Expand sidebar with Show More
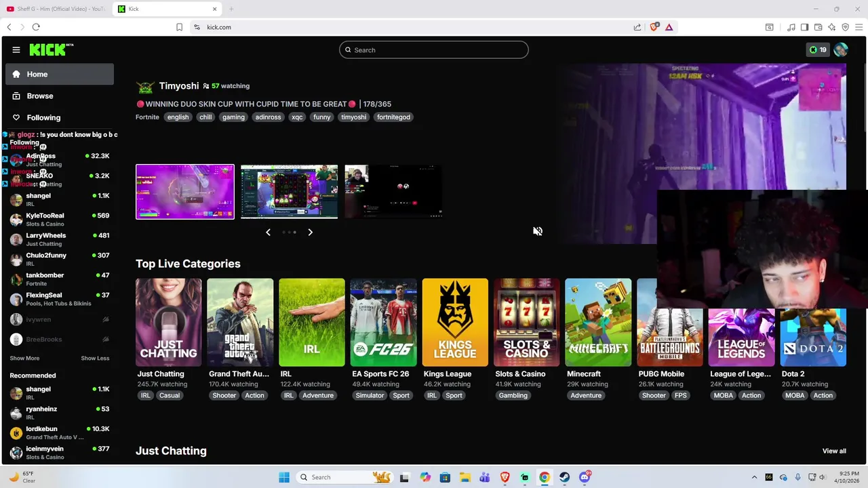Image resolution: width=868 pixels, height=488 pixels. tap(24, 359)
